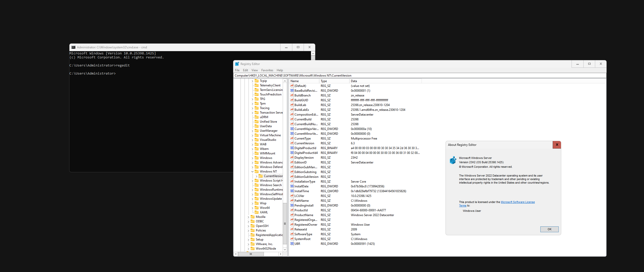This screenshot has width=644, height=272.
Task: Click the ProductName string value icon
Action: (x=292, y=215)
